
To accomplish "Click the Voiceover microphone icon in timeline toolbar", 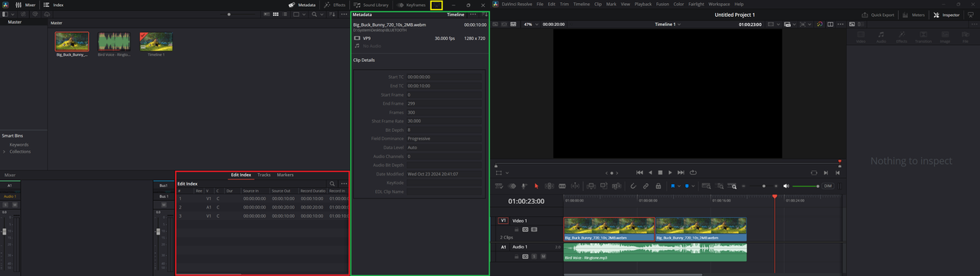I will click(524, 186).
